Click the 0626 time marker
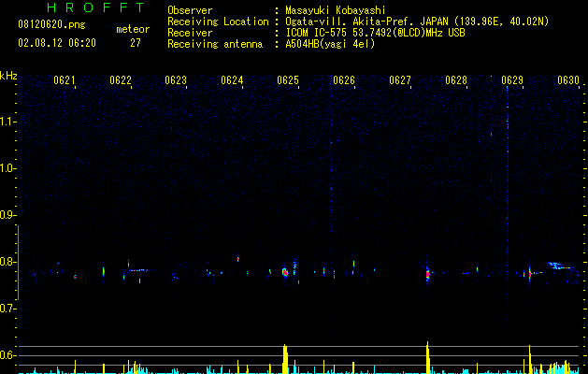 [x=344, y=80]
